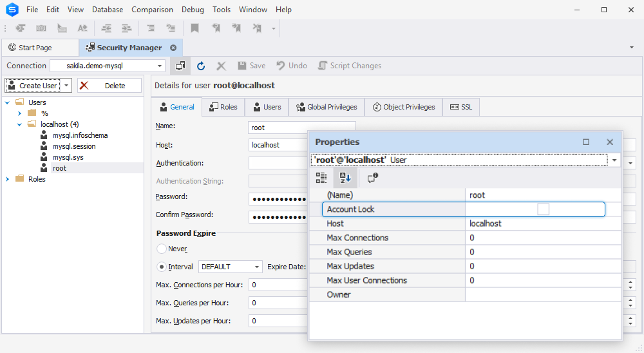This screenshot has width=644, height=353.
Task: Expand the Roles tree node
Action: 7,179
